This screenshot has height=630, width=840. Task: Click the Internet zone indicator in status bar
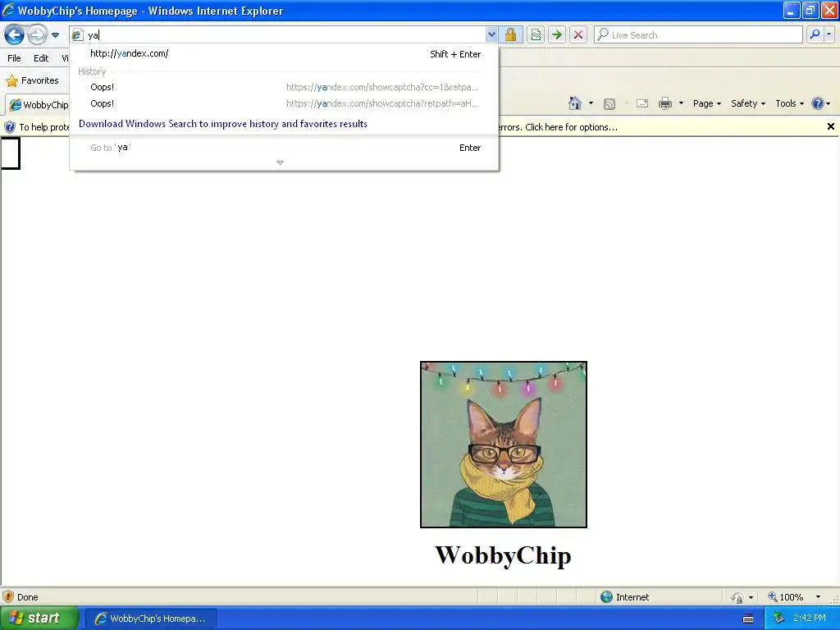624,597
